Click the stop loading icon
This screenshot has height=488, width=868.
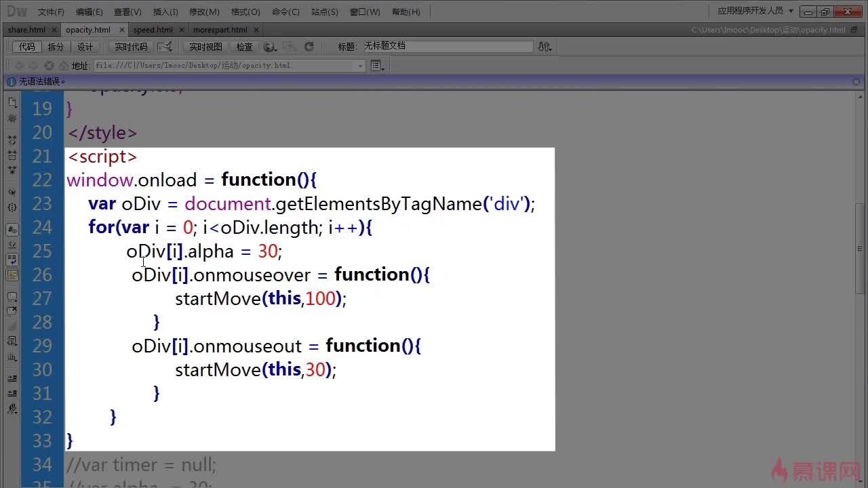click(49, 65)
